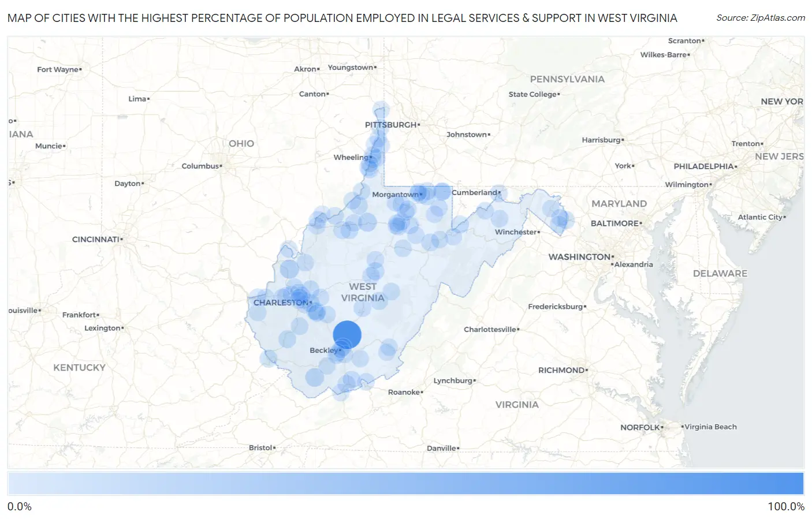Click the Canton city label
Viewport: 812px width, 519px height.
coord(312,94)
